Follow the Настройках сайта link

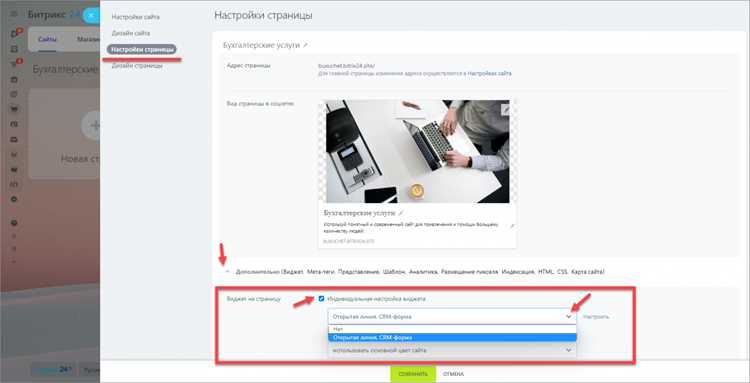point(489,74)
